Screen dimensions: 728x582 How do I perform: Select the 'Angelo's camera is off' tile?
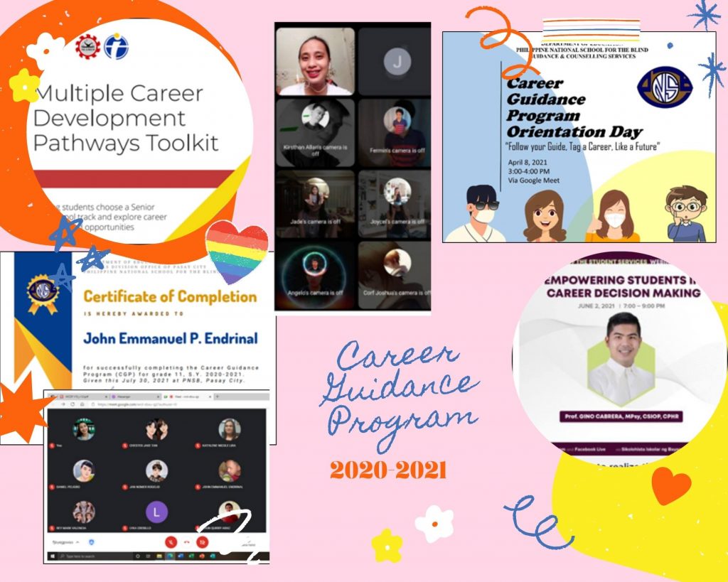click(x=315, y=275)
